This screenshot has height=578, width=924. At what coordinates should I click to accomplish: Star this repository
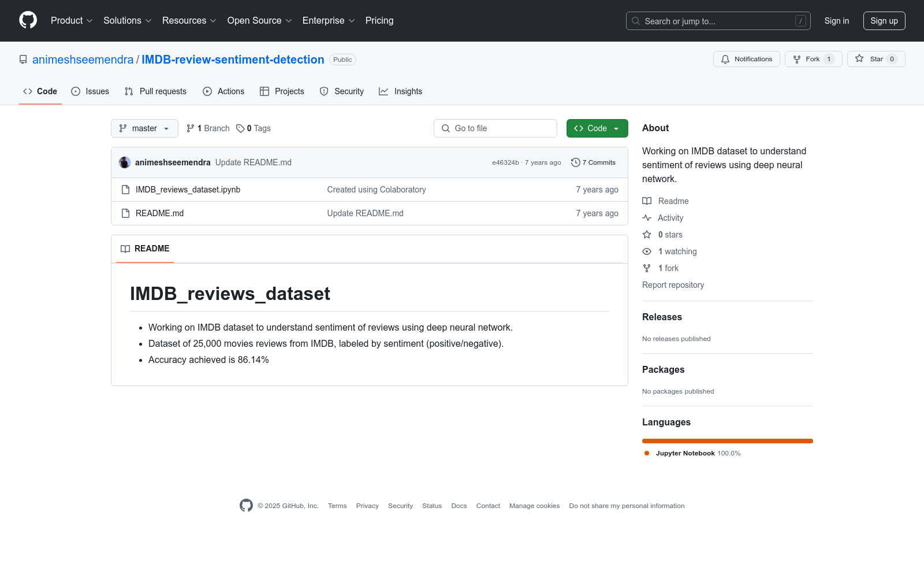point(876,59)
